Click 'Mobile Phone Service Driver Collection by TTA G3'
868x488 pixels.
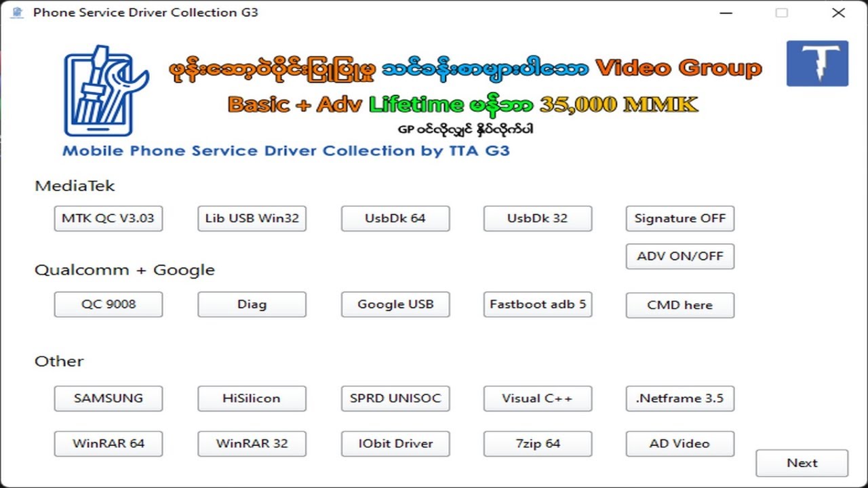point(286,150)
